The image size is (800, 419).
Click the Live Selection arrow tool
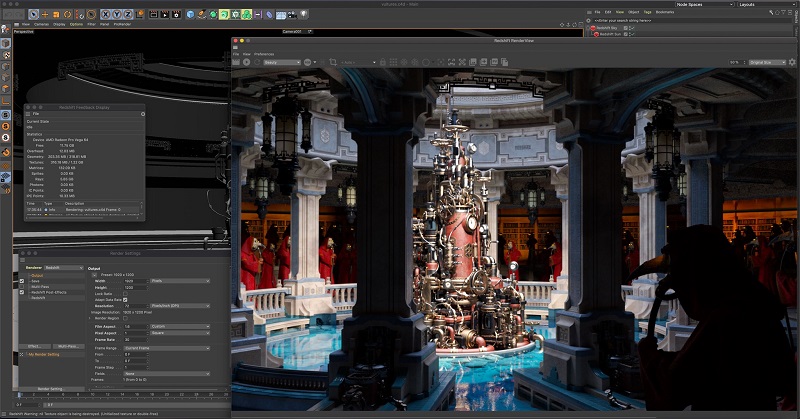[x=34, y=14]
